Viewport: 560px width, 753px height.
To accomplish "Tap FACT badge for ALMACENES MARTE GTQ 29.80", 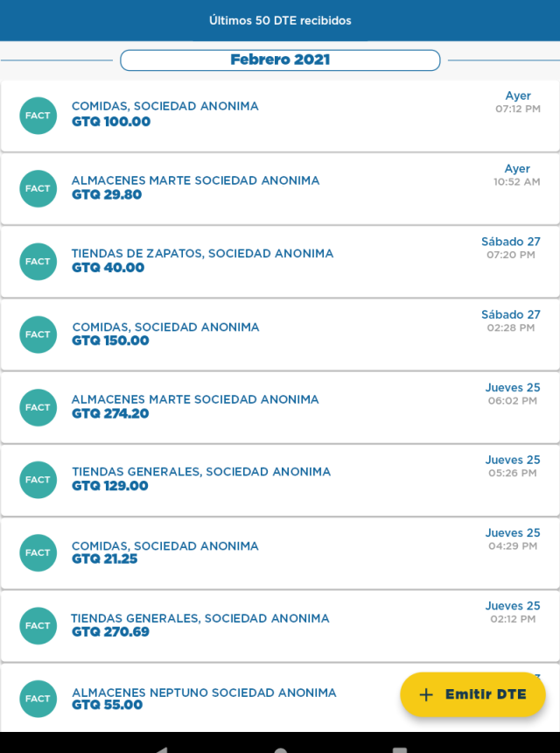I will (x=38, y=188).
